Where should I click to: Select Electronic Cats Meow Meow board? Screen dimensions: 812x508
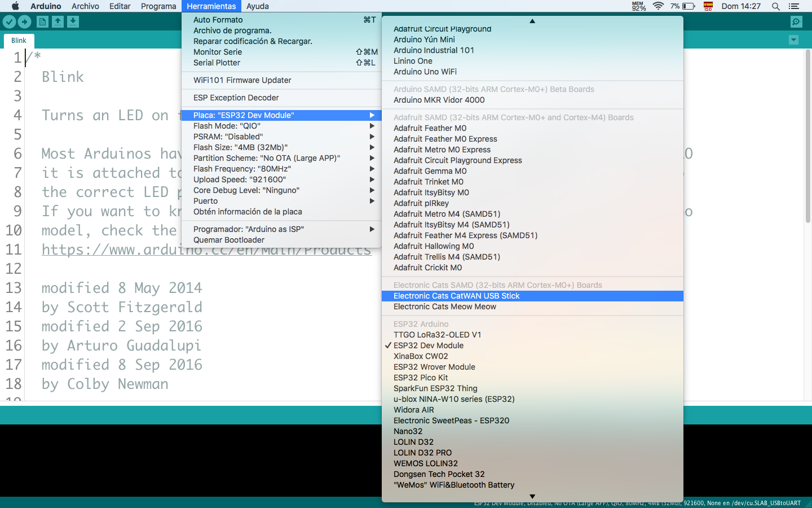532,306
